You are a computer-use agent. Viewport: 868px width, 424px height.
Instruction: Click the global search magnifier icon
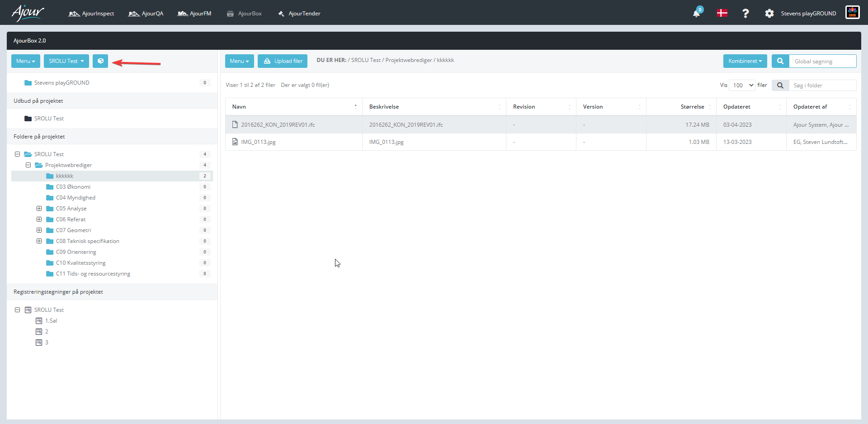pyautogui.click(x=780, y=61)
